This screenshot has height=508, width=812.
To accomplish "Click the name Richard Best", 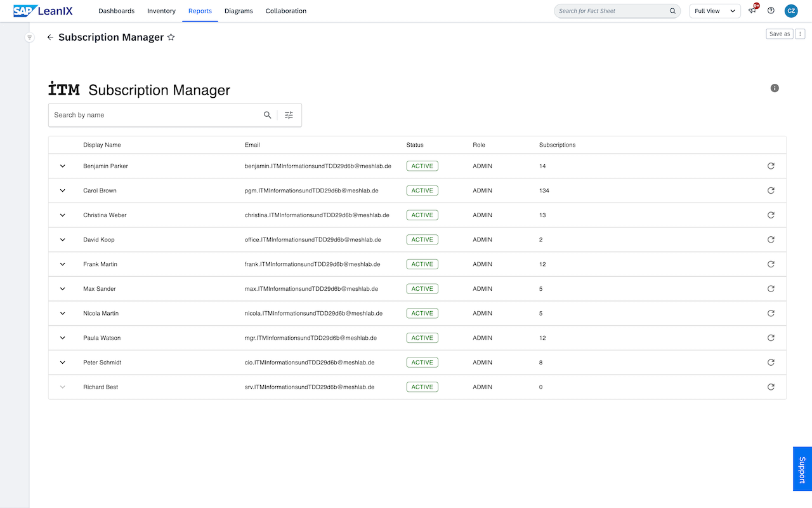I will (x=101, y=387).
